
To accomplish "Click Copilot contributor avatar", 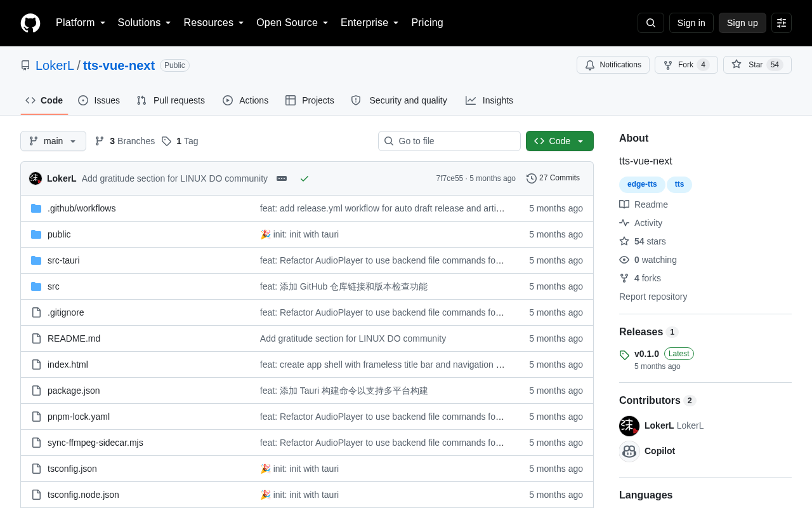I will tap(629, 451).
